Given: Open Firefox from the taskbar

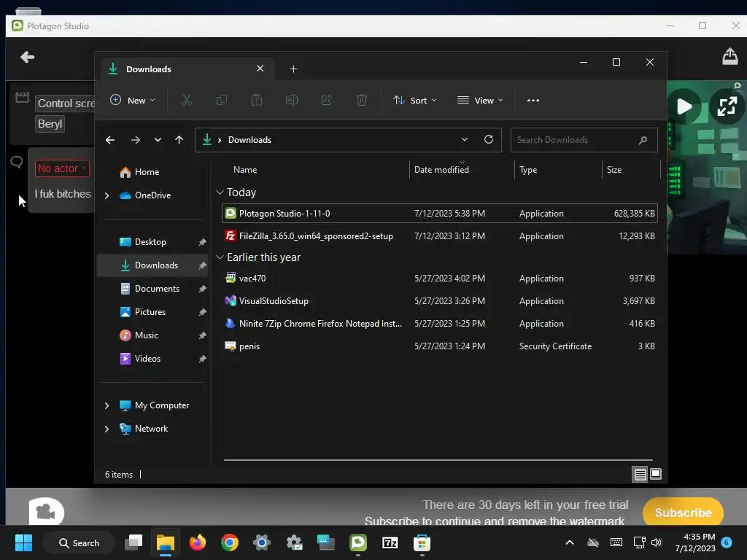Looking at the screenshot, I should (198, 542).
